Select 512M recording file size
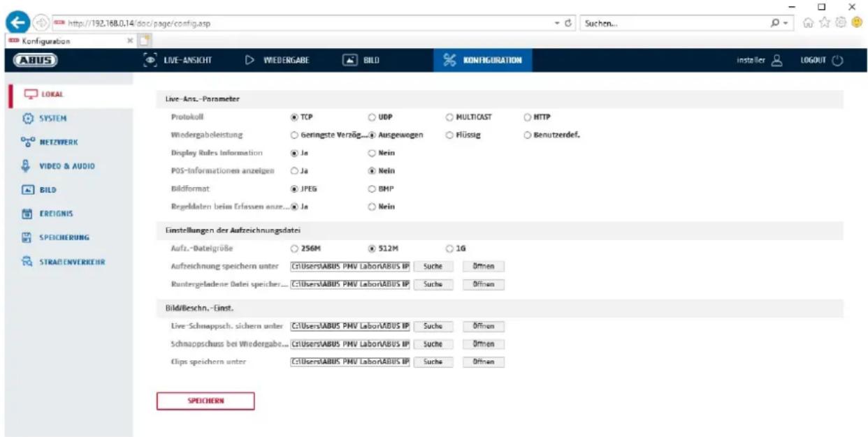Image resolution: width=868 pixels, height=437 pixels. pos(372,249)
